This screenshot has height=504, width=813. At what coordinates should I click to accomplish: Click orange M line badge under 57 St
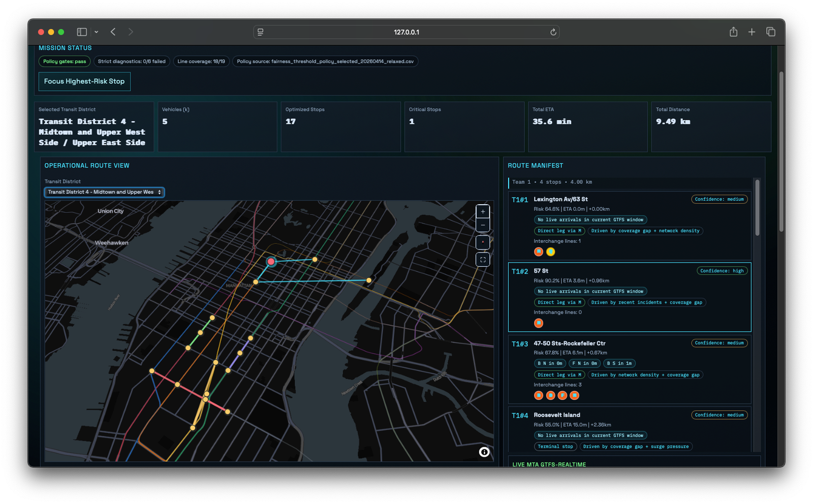[539, 323]
